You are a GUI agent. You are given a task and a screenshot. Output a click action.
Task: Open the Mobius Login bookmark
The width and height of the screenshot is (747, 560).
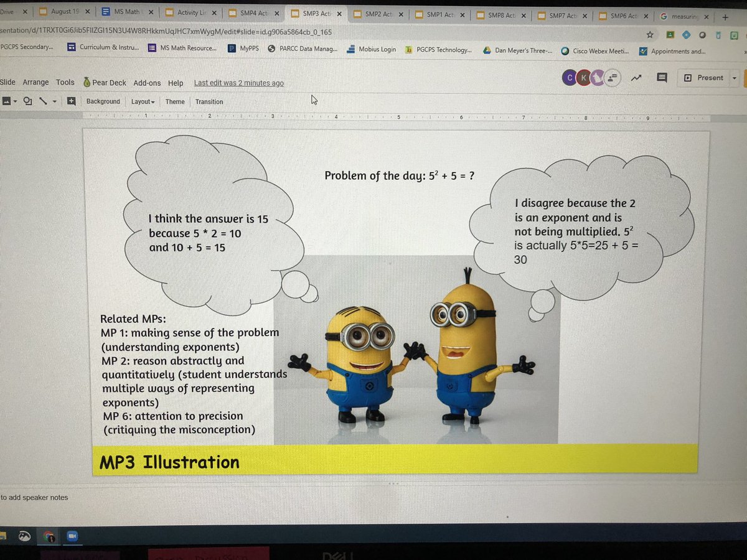point(371,49)
